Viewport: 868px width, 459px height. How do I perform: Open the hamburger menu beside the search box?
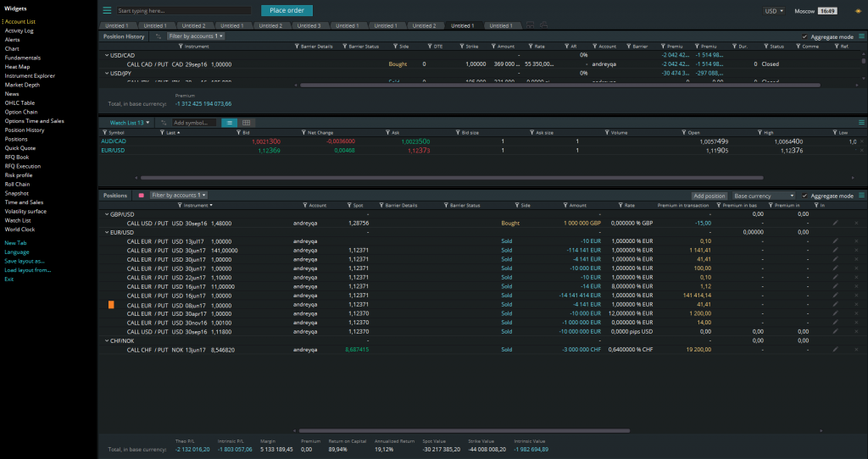pos(107,10)
